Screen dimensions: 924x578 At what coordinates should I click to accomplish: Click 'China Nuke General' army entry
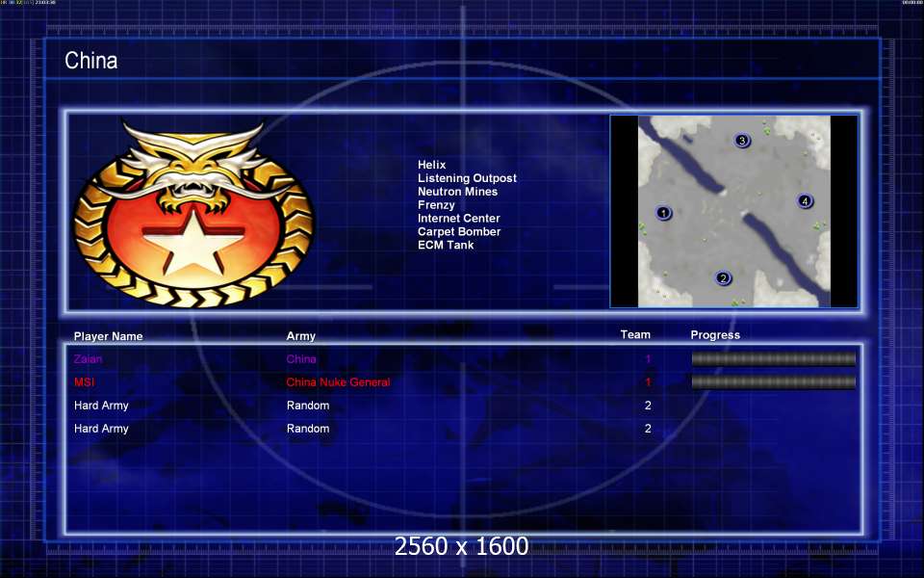338,382
